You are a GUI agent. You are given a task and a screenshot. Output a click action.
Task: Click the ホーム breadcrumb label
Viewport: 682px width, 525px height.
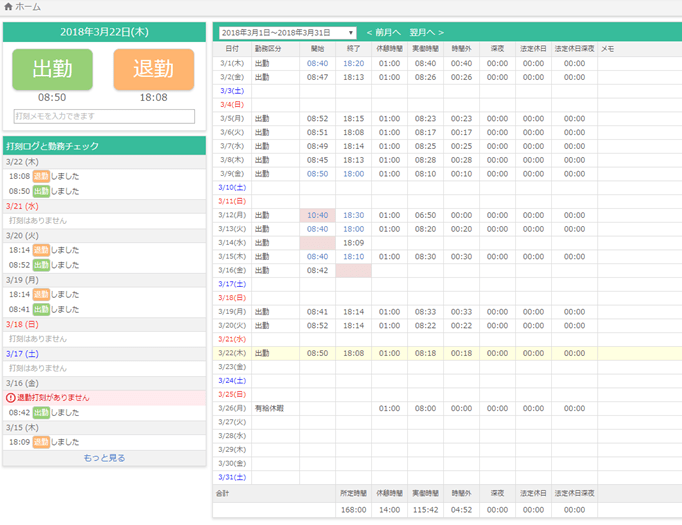pyautogui.click(x=28, y=7)
